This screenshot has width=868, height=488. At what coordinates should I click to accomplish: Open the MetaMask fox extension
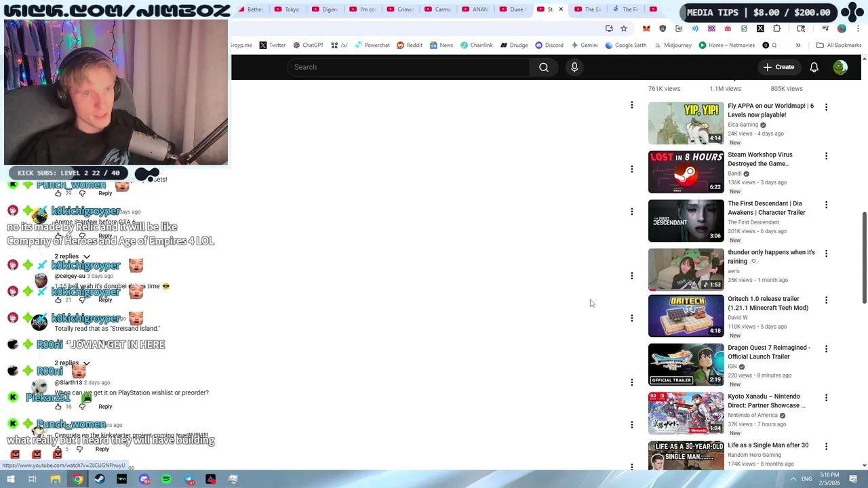point(646,28)
